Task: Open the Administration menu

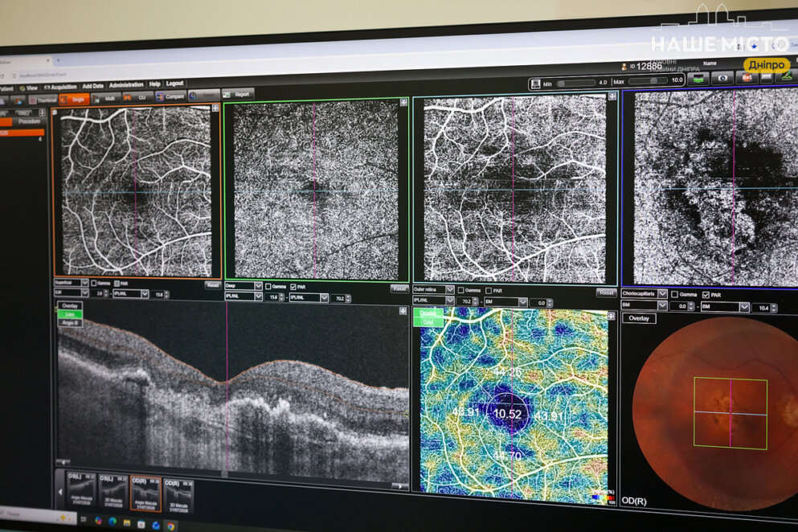Action: click(126, 85)
